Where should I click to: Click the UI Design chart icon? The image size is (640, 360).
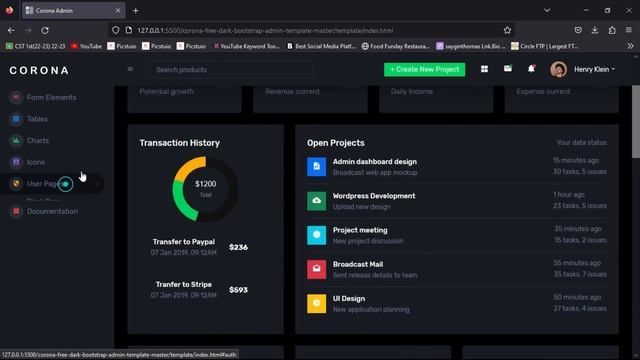pyautogui.click(x=316, y=304)
